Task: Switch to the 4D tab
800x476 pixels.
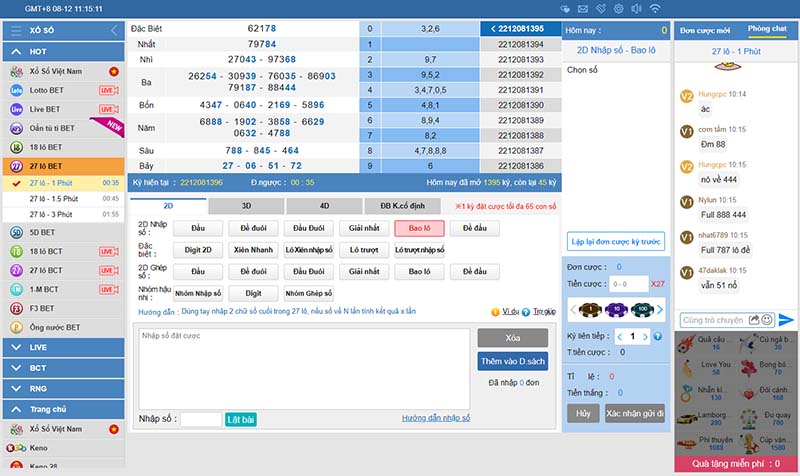Action: tap(324, 206)
